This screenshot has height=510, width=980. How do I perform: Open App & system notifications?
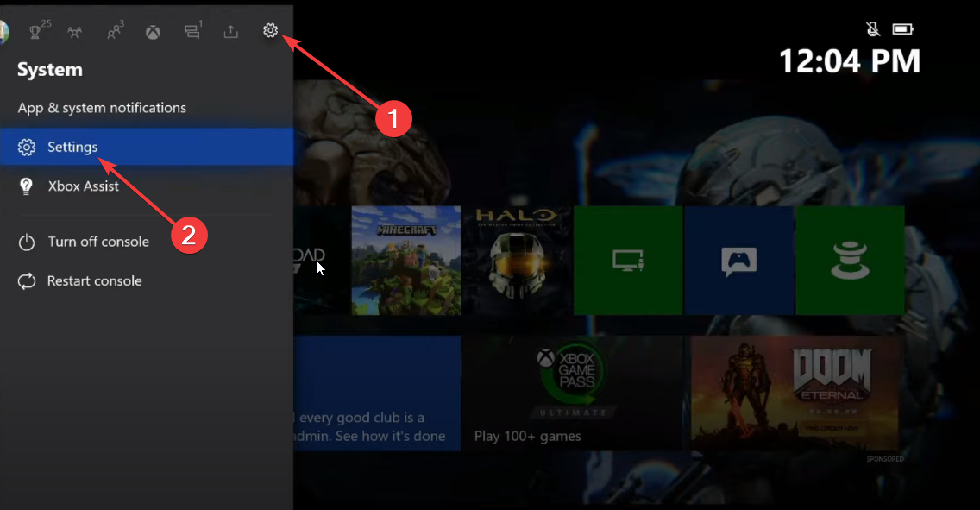pyautogui.click(x=102, y=108)
